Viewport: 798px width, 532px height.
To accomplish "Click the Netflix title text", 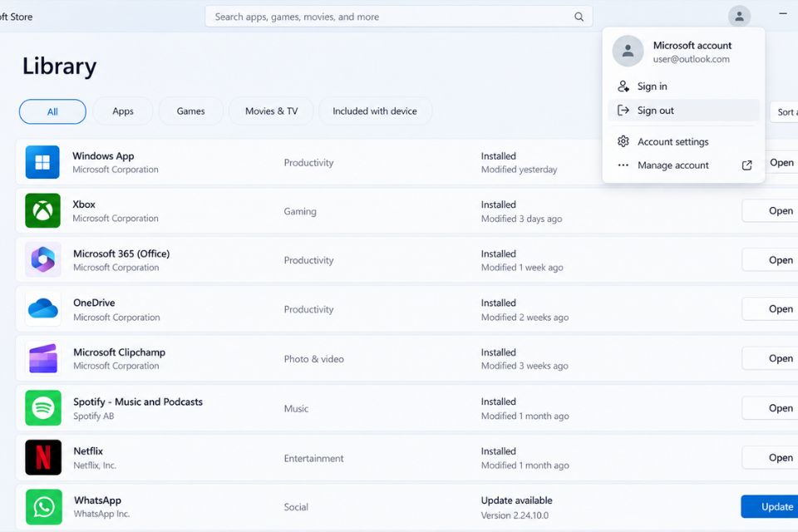I will pos(88,451).
